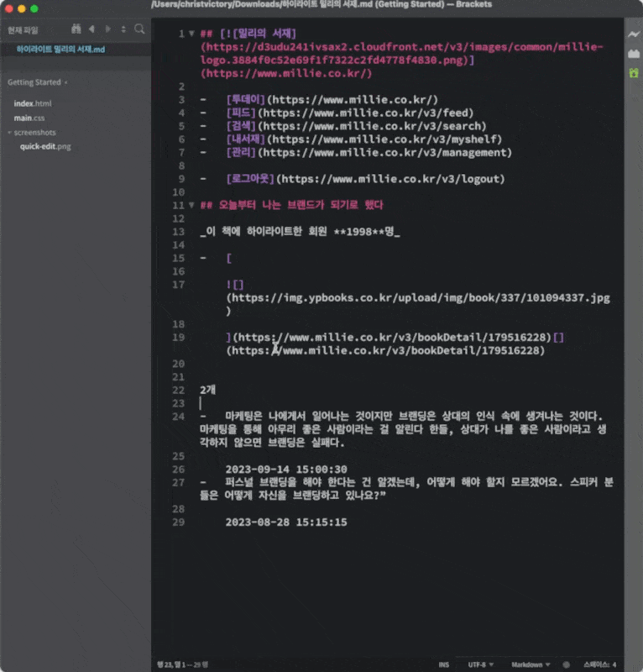The image size is (643, 672).
Task: Click the macOS yellow minimize window button
Action: point(22,8)
